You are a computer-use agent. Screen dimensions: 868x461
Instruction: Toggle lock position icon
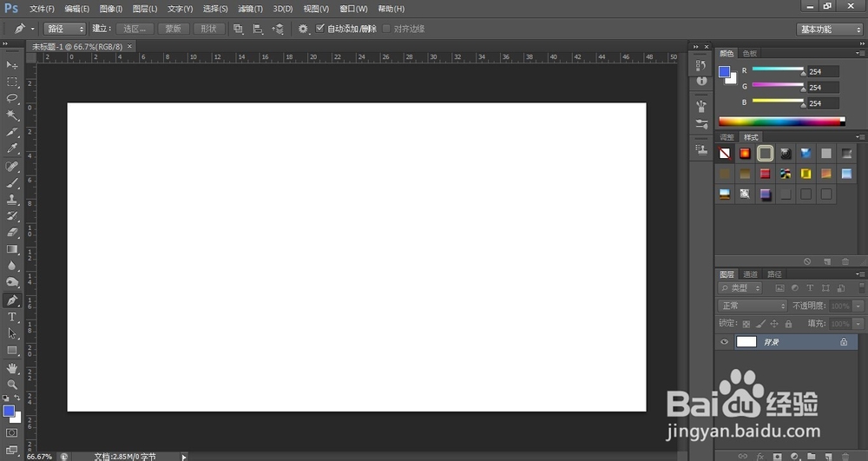point(774,324)
